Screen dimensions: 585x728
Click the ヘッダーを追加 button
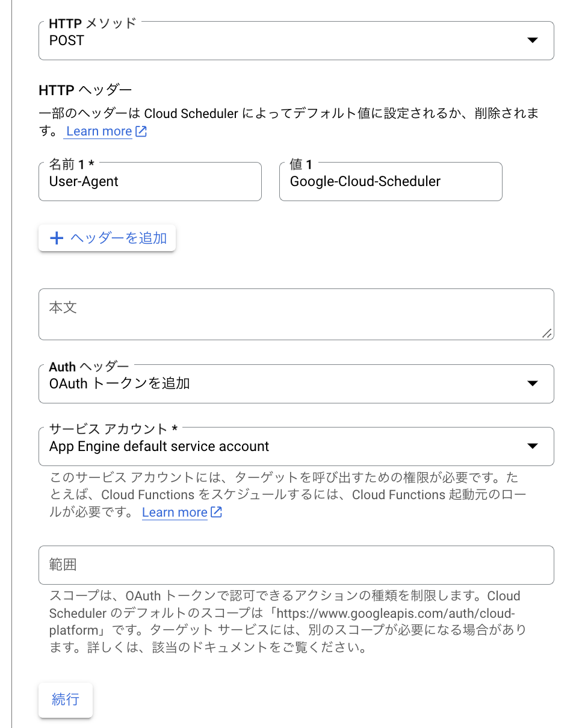pyautogui.click(x=107, y=238)
